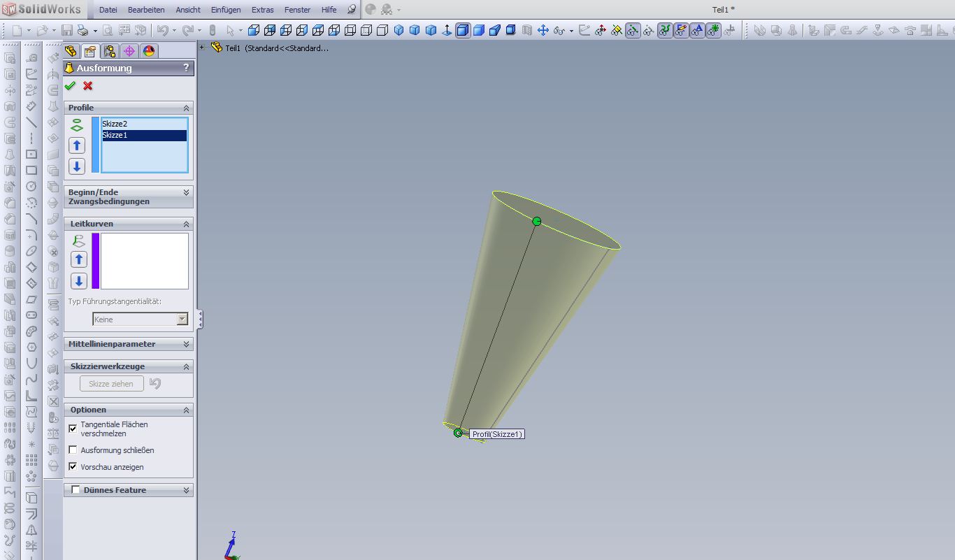Click the Open folder icon
955x560 pixels.
(42, 31)
